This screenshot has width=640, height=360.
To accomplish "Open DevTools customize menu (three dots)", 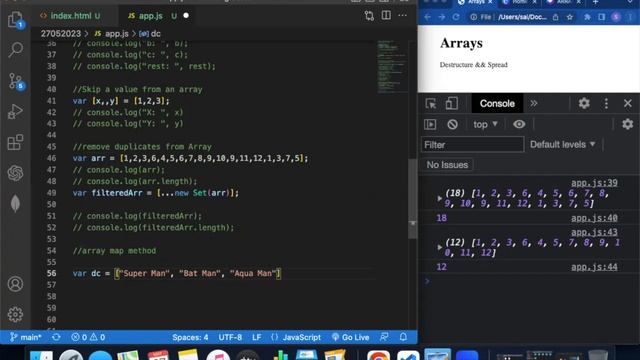I will [x=606, y=103].
